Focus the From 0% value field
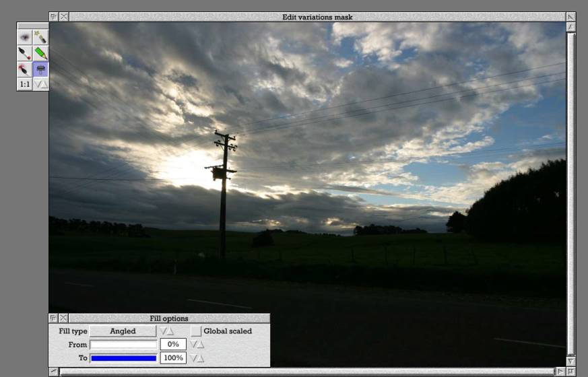 [173, 345]
